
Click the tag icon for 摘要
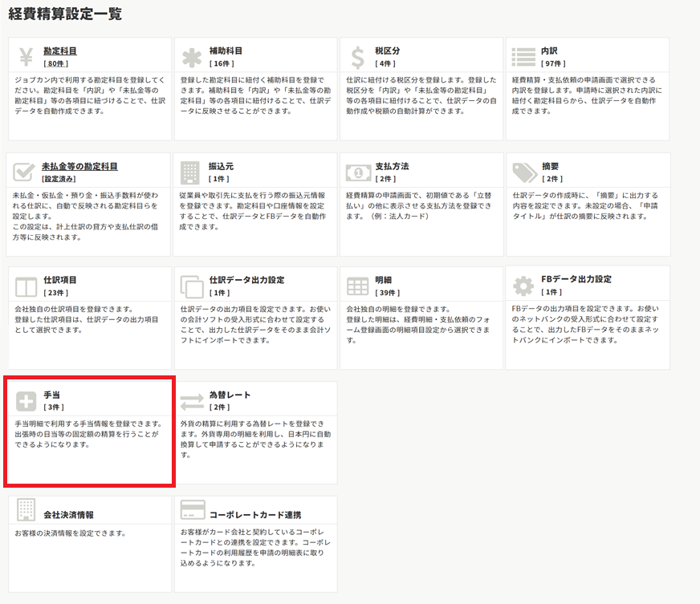[x=524, y=172]
